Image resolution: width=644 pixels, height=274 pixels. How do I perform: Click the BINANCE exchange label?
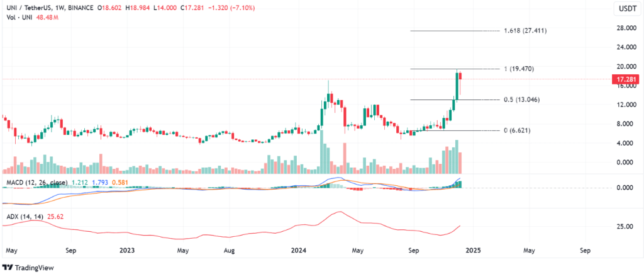coord(80,9)
